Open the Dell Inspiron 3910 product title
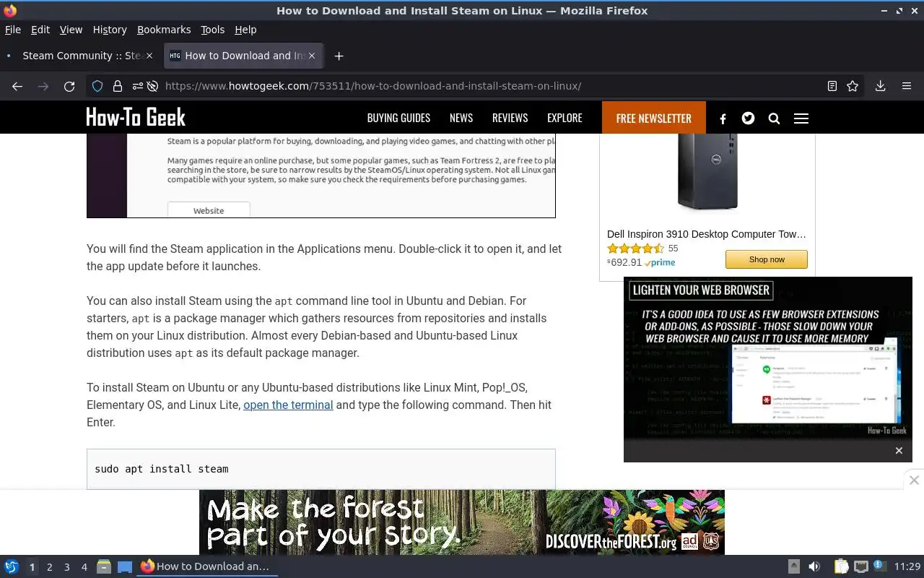Screen dimensions: 924x578 [x=707, y=234]
